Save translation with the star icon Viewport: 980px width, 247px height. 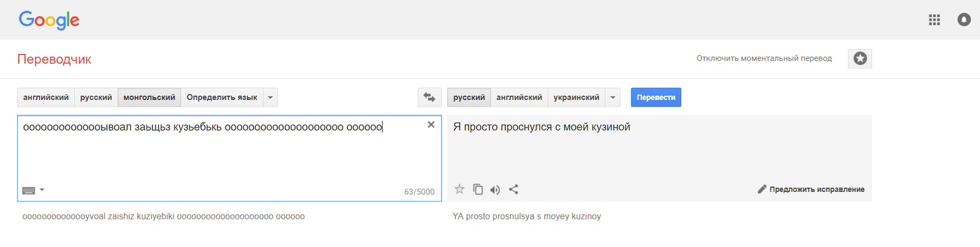point(459,189)
